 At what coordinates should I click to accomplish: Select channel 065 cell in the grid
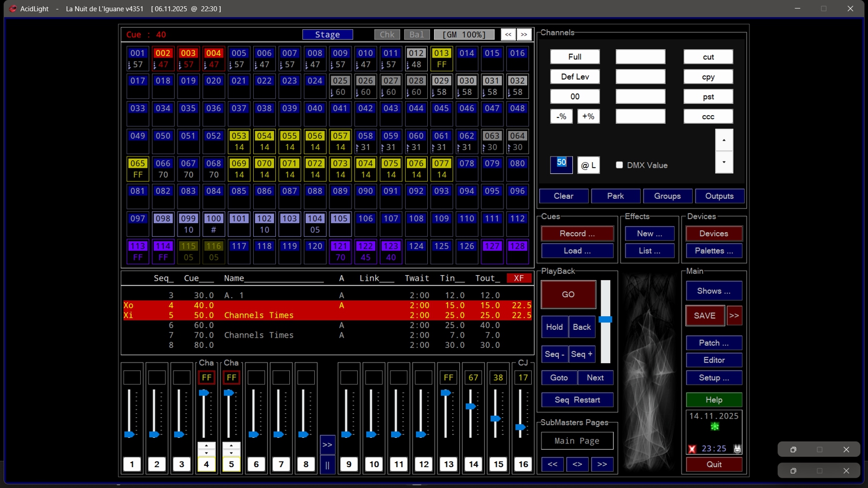[x=138, y=169]
